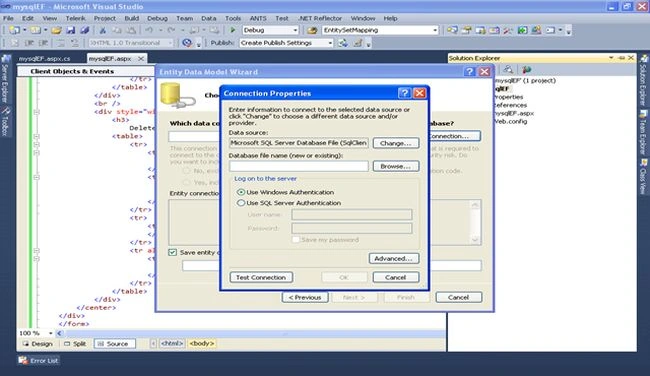Click the Command Window toolbar icon

pyautogui.click(x=550, y=30)
